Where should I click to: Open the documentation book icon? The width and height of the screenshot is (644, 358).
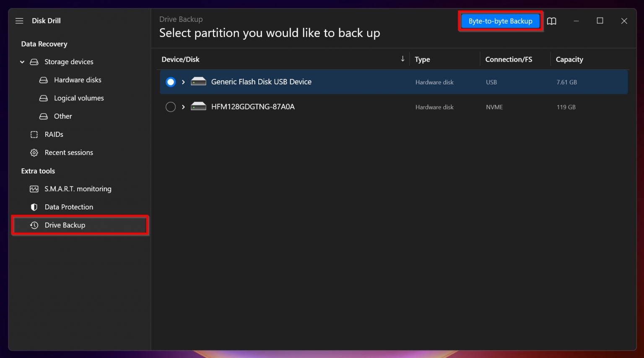pyautogui.click(x=551, y=21)
